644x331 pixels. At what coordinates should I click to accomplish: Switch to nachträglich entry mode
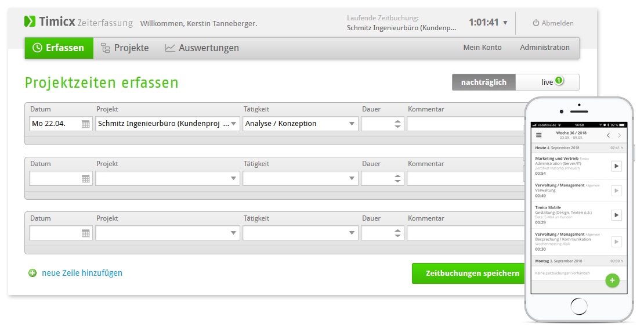484,82
